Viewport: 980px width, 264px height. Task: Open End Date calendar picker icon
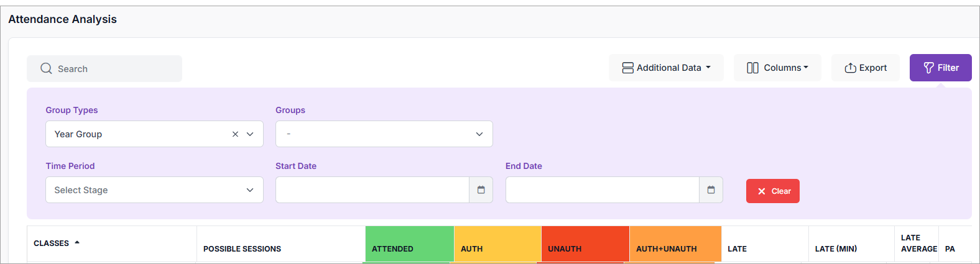tap(711, 190)
